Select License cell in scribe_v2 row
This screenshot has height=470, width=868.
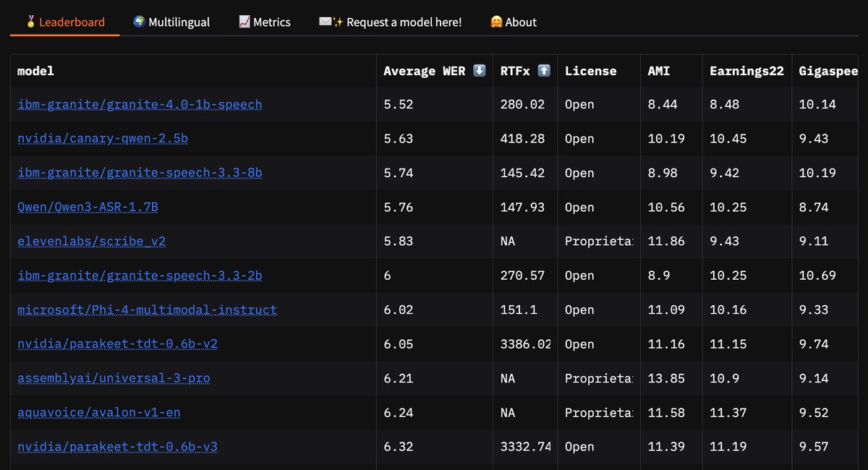[x=599, y=242]
